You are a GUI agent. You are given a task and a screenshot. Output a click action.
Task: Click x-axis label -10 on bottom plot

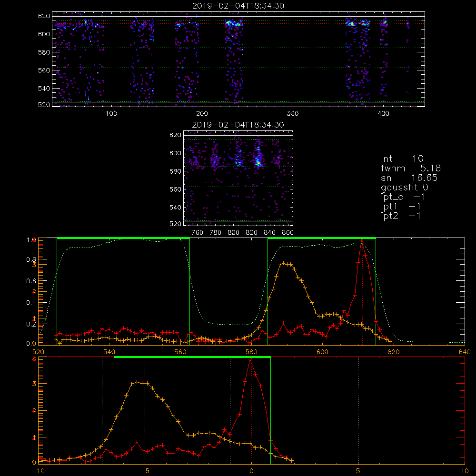click(x=38, y=471)
